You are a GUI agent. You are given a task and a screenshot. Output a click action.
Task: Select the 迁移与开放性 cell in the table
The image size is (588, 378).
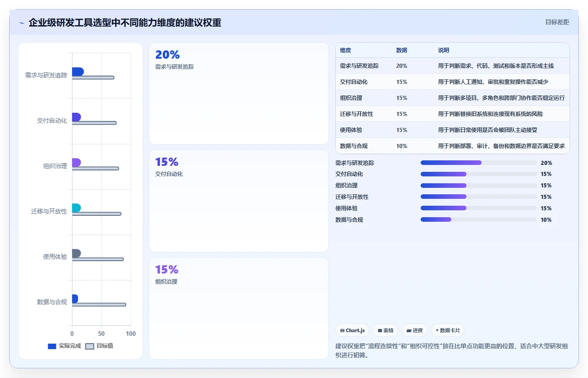356,114
